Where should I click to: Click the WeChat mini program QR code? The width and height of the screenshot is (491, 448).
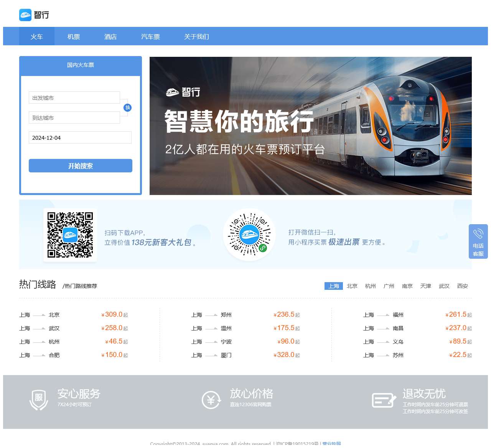tap(249, 235)
